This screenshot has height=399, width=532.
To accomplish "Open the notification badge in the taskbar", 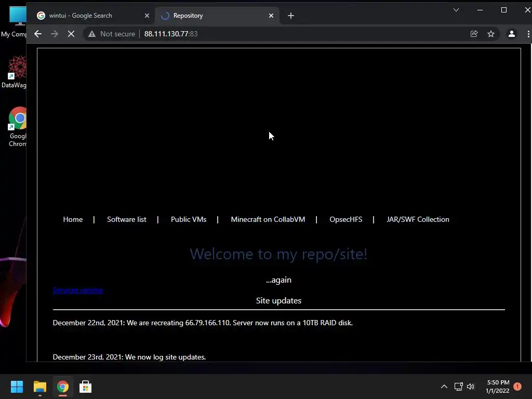I will [517, 387].
